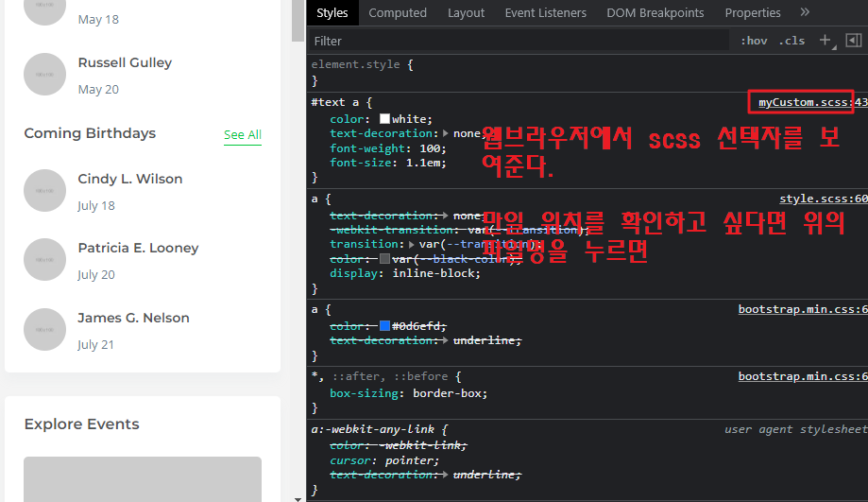The height and width of the screenshot is (502, 868).
Task: Show more DevTools tabs chevron
Action: 805,12
